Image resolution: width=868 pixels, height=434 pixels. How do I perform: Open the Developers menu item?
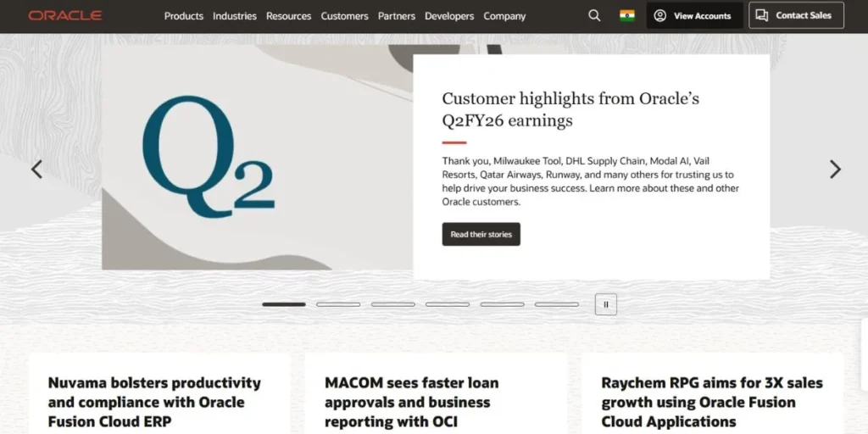[449, 16]
